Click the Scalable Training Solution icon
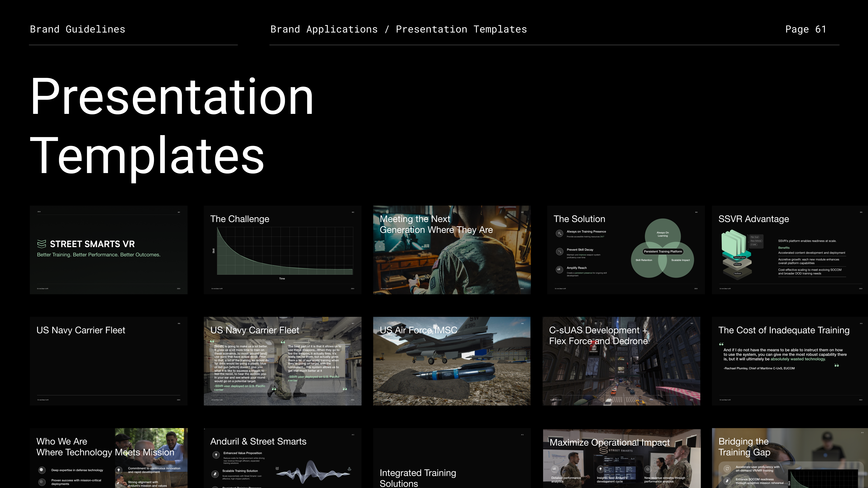 pyautogui.click(x=215, y=474)
